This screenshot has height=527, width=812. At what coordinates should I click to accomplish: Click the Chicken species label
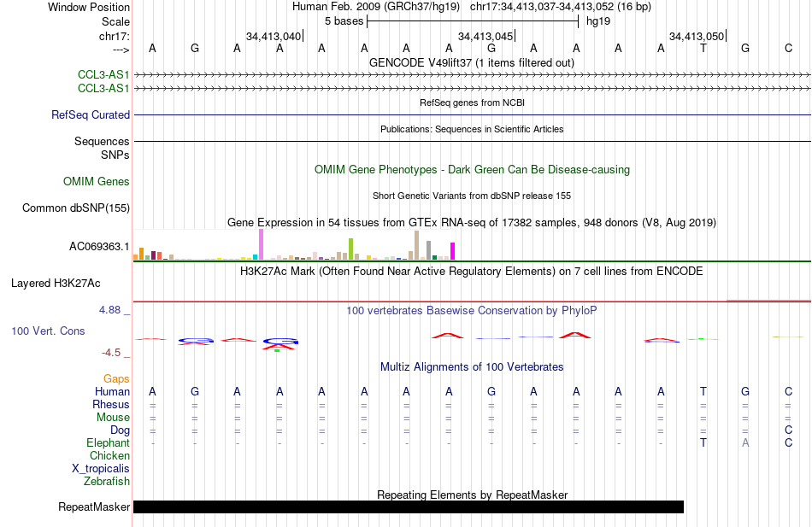click(x=109, y=455)
